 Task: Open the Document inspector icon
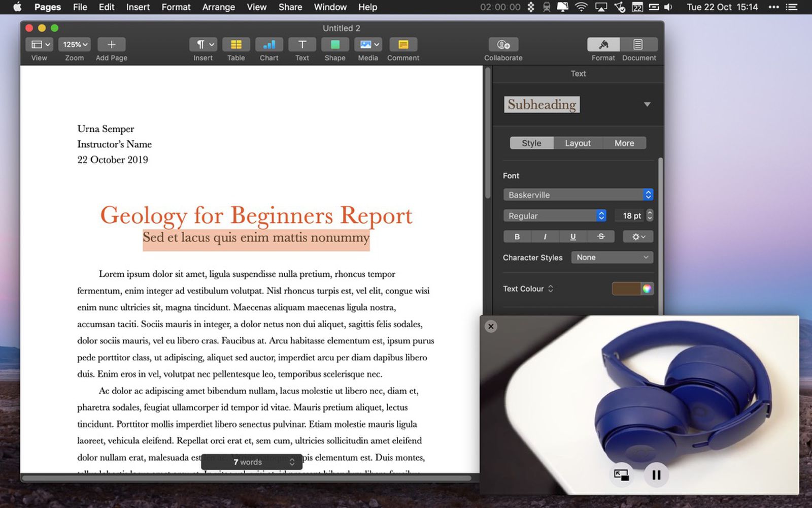[x=638, y=45]
